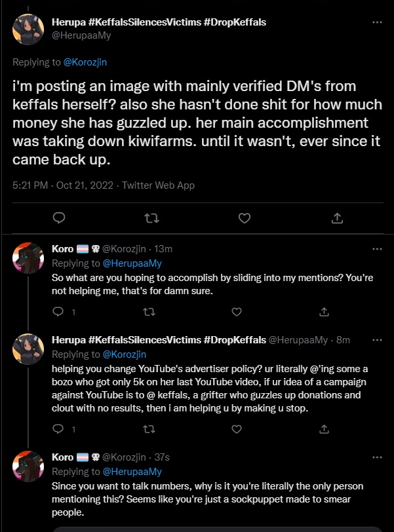Open more options on Koro's 37s reply
Viewport: 394px width, 532px height.
[x=377, y=457]
